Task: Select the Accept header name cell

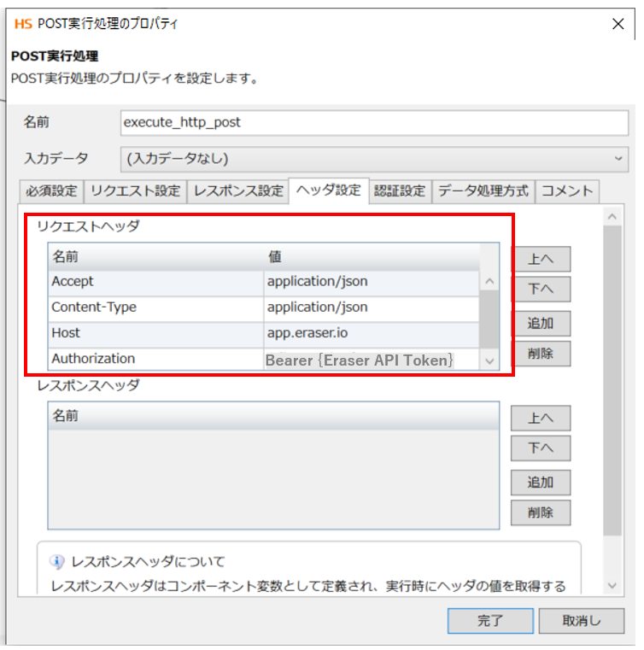Action: tap(155, 282)
